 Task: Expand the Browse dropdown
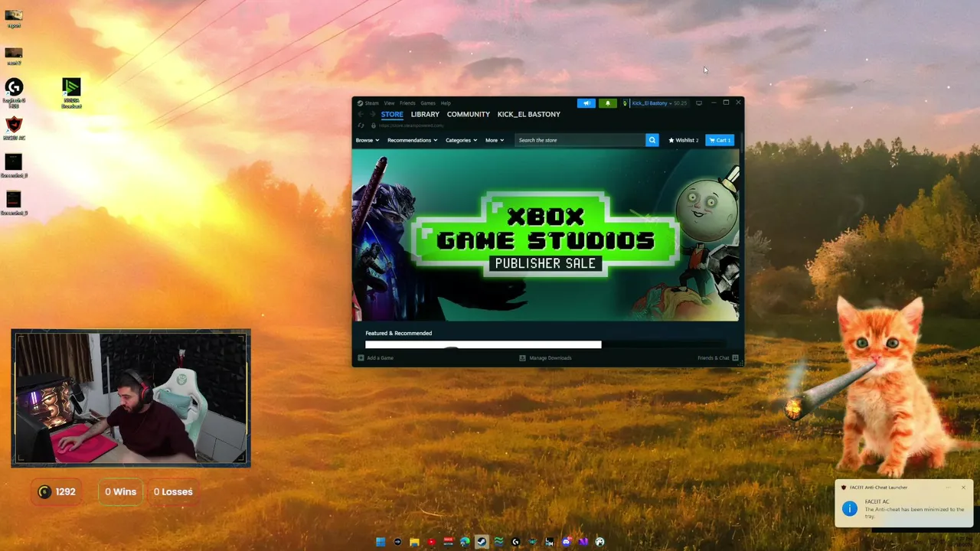[x=367, y=140]
